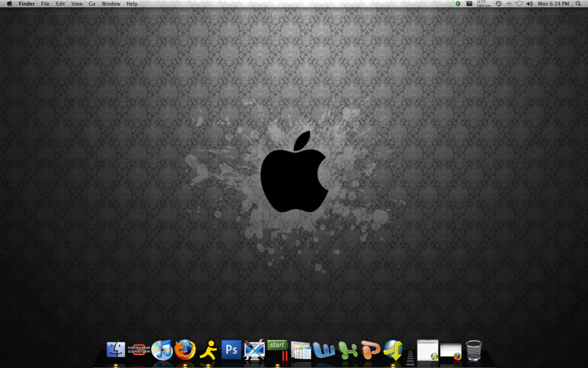Click the green status circle menu icon

pos(458,4)
